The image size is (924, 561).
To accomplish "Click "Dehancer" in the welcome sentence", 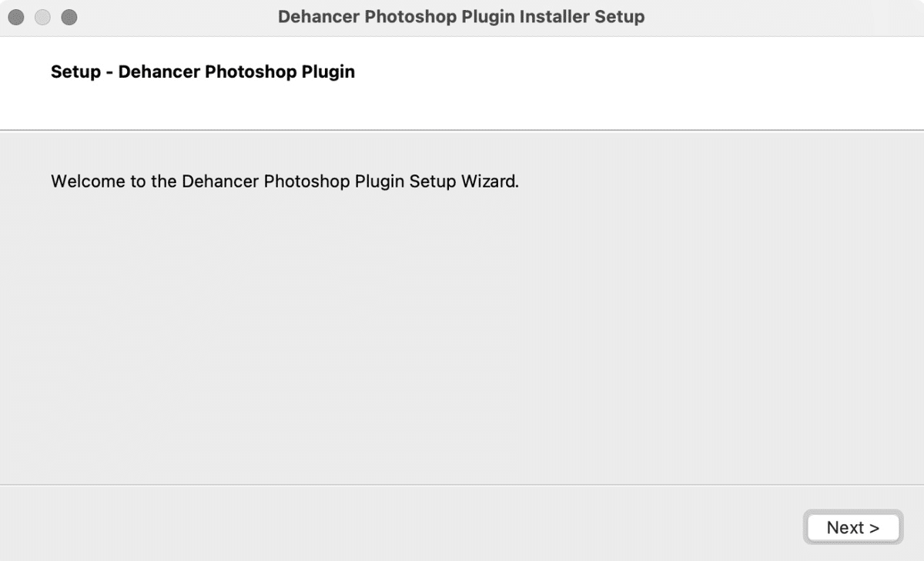I will point(219,182).
